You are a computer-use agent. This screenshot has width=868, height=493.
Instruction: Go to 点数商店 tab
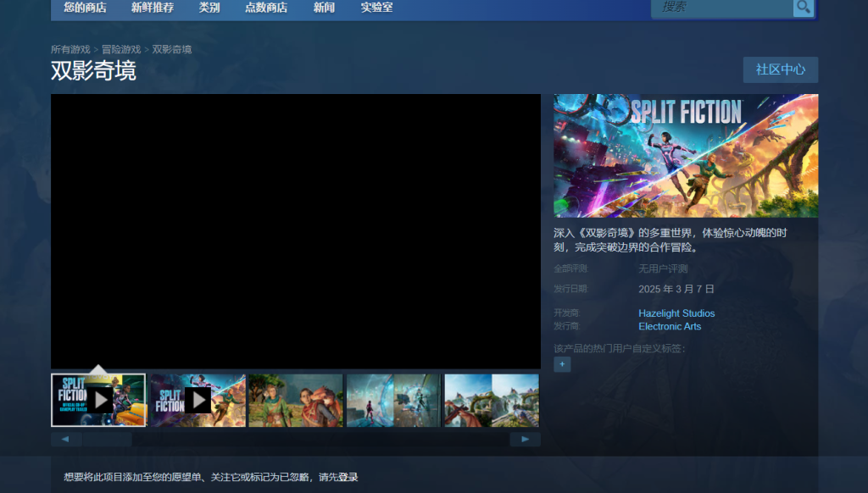(265, 8)
